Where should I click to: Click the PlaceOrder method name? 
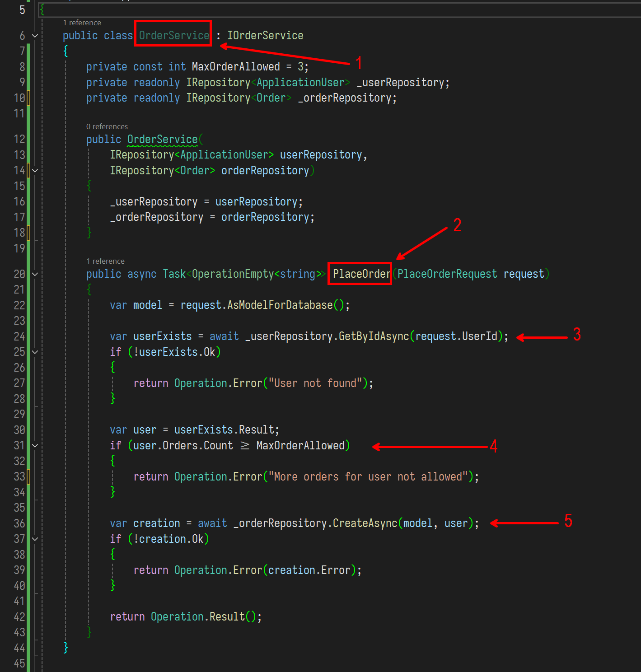click(361, 274)
